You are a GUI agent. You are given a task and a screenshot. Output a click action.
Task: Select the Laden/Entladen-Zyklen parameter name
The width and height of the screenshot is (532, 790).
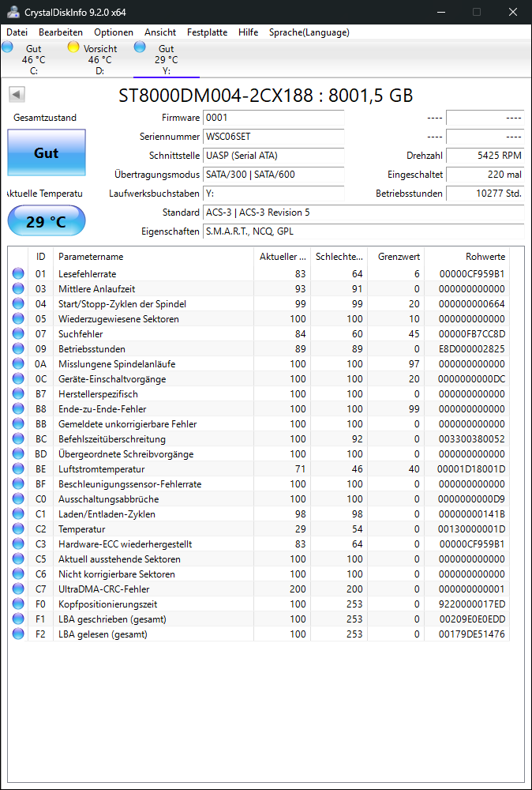[107, 514]
